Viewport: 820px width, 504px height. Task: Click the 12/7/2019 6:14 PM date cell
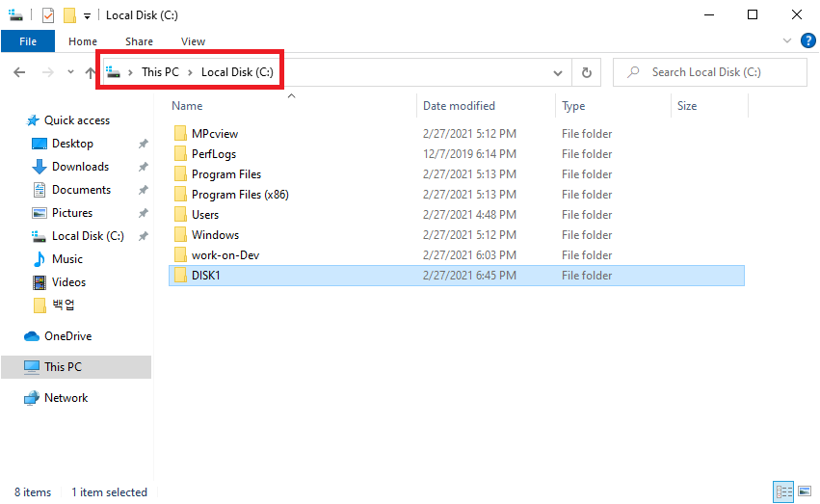(x=469, y=154)
